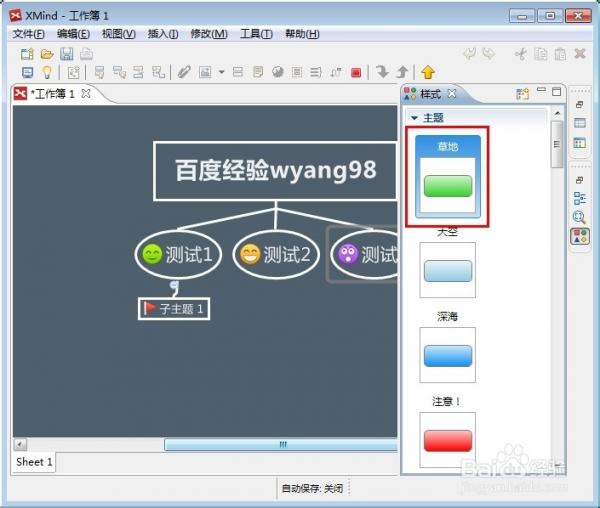
Task: Apply the green 草地 theme thumbnail
Action: pyautogui.click(x=447, y=177)
